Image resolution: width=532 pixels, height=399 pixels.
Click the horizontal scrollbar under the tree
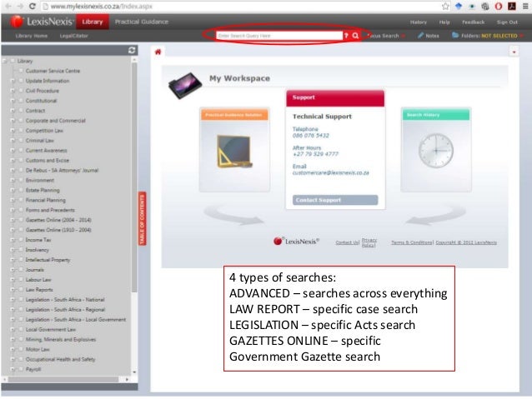pyautogui.click(x=63, y=379)
